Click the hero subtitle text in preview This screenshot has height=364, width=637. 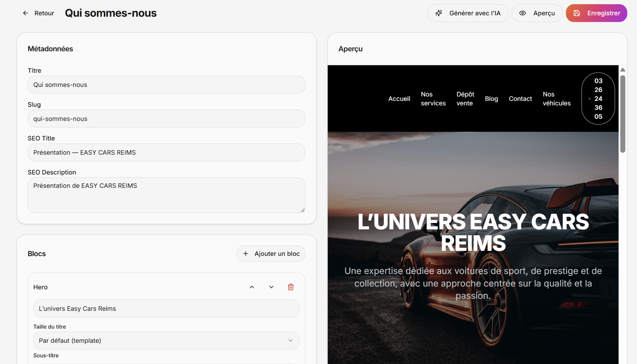pyautogui.click(x=473, y=283)
